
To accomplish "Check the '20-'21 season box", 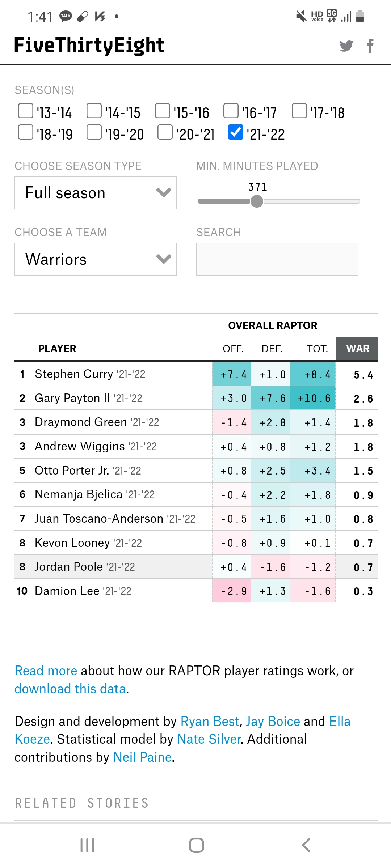I will [165, 132].
